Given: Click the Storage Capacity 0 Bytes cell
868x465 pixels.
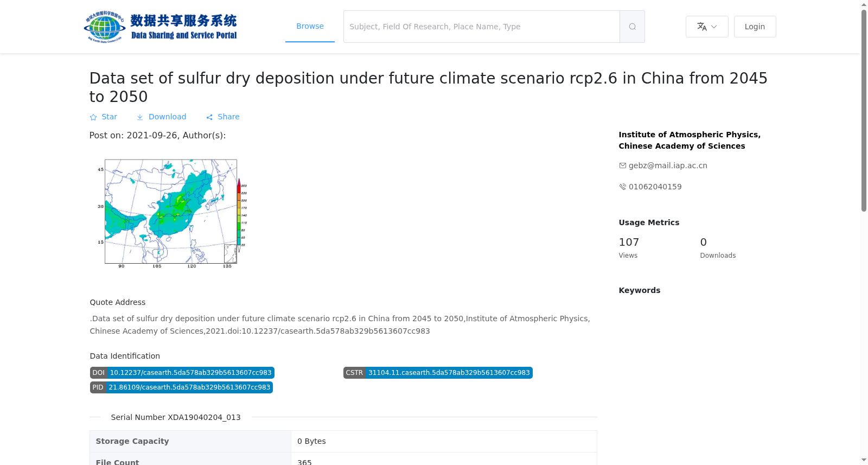Looking at the screenshot, I should [x=444, y=441].
